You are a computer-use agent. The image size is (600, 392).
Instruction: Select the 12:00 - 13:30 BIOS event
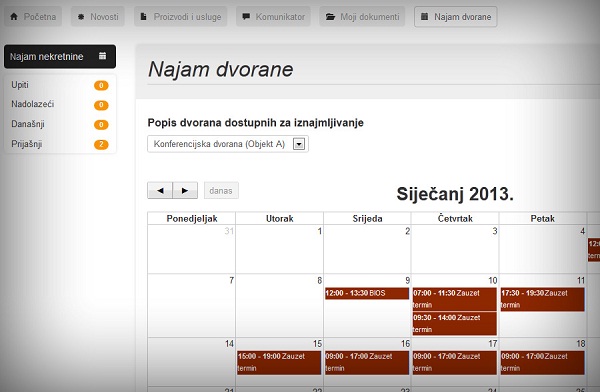[367, 293]
